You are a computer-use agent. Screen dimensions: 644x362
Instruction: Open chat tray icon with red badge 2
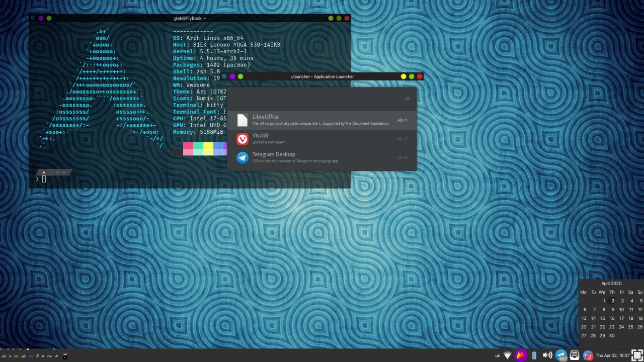coord(588,355)
